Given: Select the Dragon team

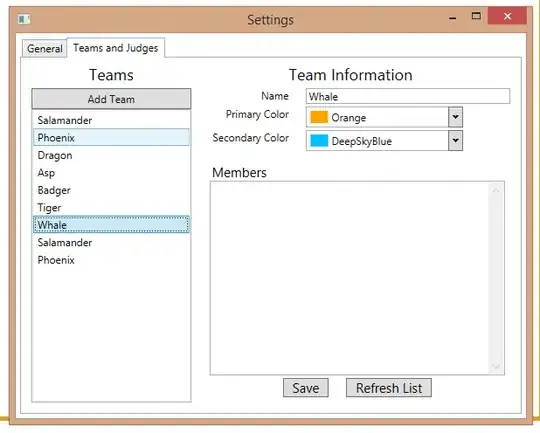Looking at the screenshot, I should pyautogui.click(x=111, y=155).
